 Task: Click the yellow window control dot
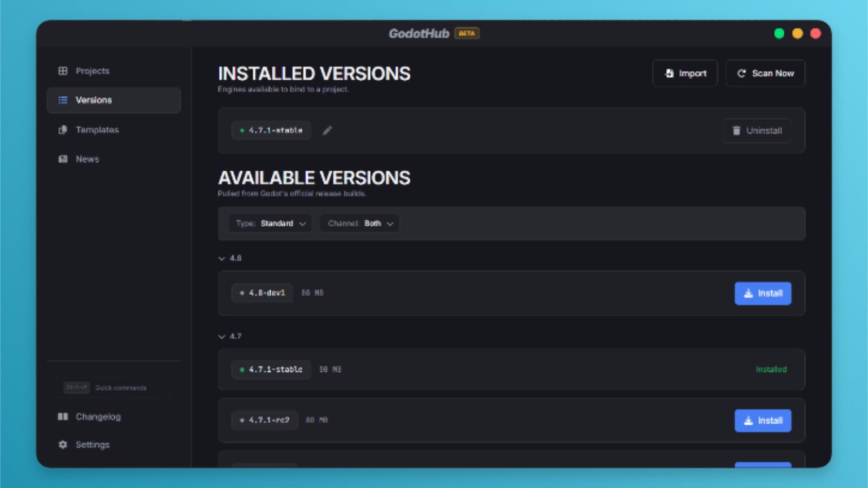click(x=797, y=33)
